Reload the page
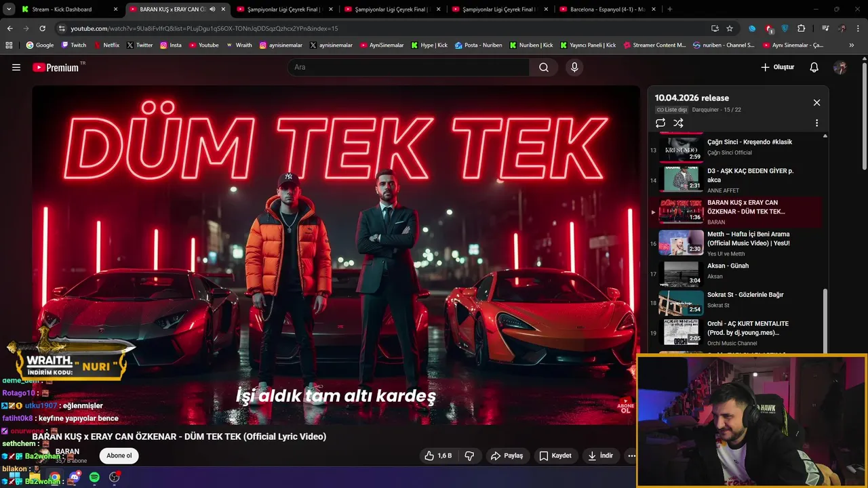 pyautogui.click(x=42, y=28)
